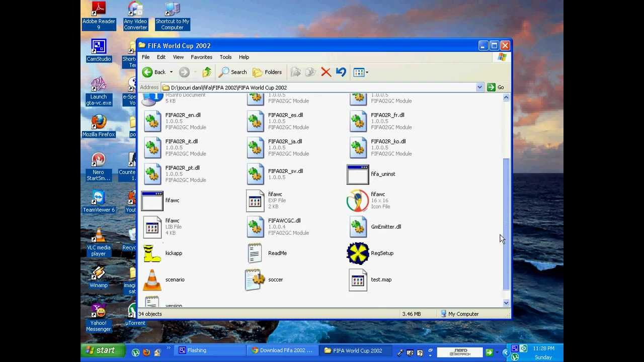This screenshot has width=644, height=362.
Task: Select the FIFA02R_fr.dll file
Action: point(380,121)
